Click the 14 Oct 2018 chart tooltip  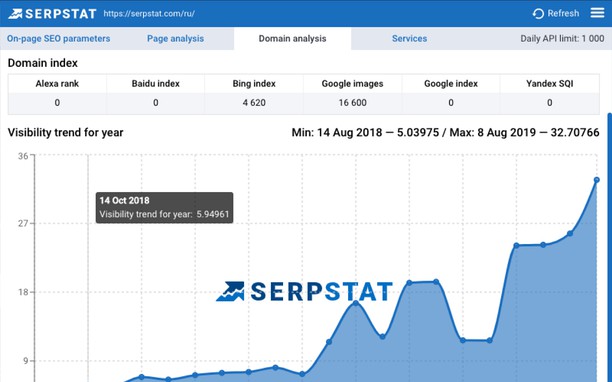coord(164,208)
